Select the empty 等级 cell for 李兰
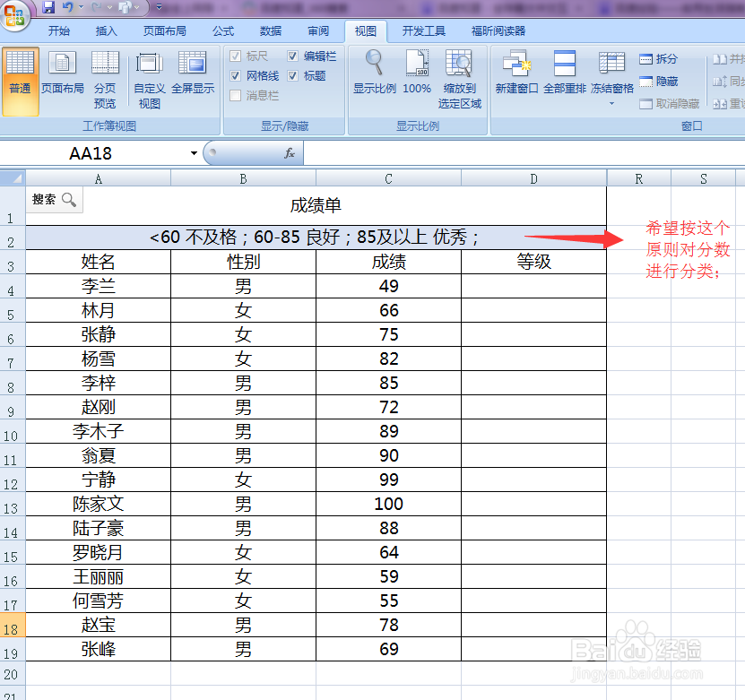This screenshot has height=700, width=745. click(533, 286)
